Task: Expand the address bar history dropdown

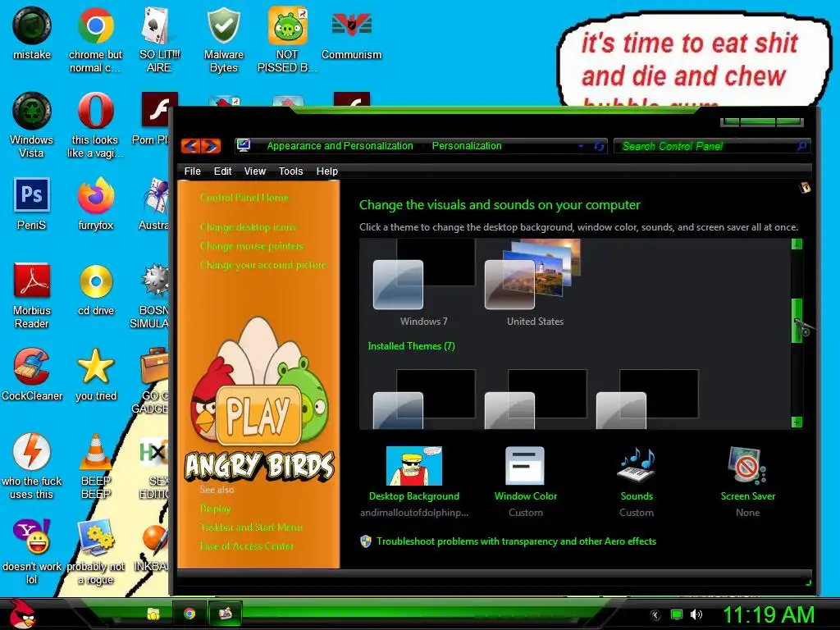Action: pos(582,146)
